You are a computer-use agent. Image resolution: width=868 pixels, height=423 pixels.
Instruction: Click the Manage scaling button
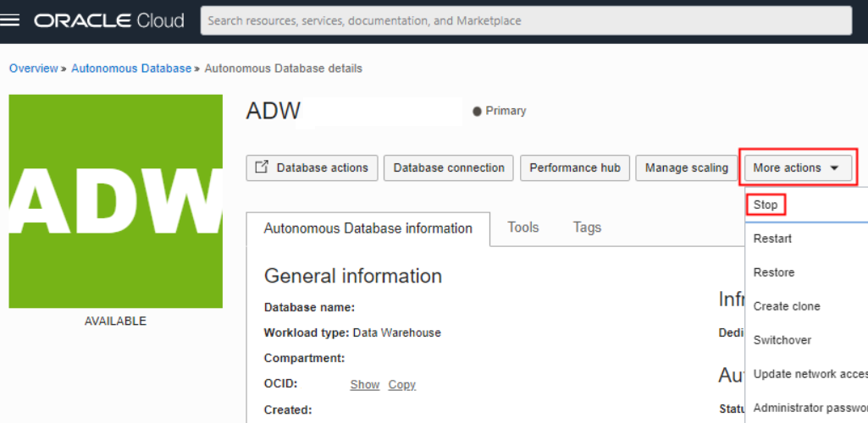click(686, 168)
